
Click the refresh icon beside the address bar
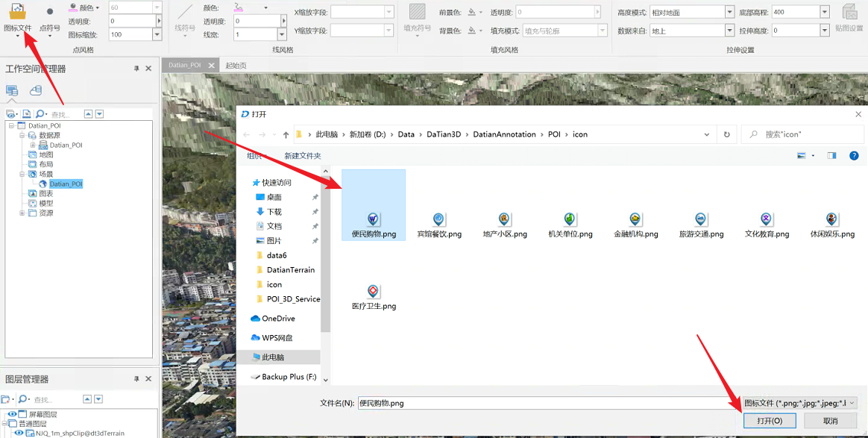pyautogui.click(x=726, y=134)
